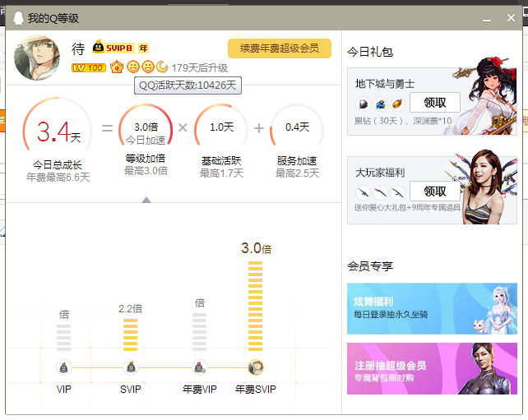Click the SVIP penguin node icon
The image size is (528, 420).
point(131,367)
